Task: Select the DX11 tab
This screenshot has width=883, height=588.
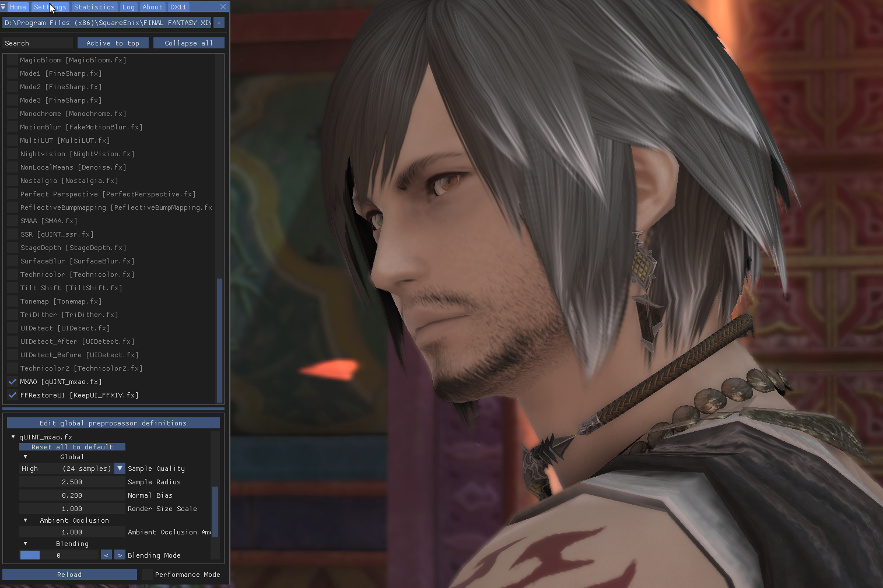Action: coord(178,7)
